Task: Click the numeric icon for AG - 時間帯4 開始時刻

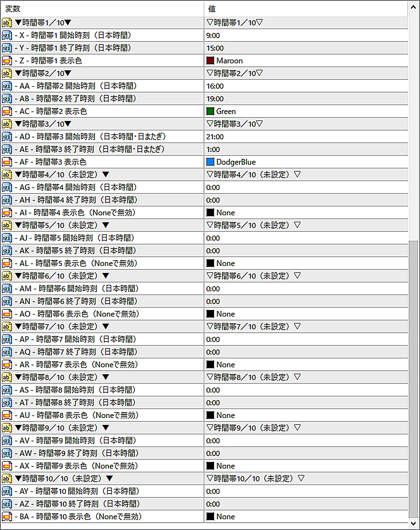Action: coord(7,187)
